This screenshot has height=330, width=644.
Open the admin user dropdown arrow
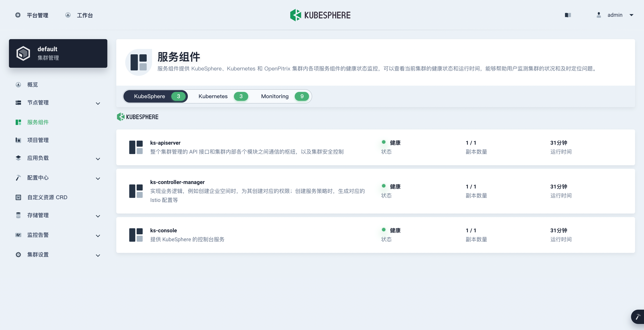click(631, 15)
